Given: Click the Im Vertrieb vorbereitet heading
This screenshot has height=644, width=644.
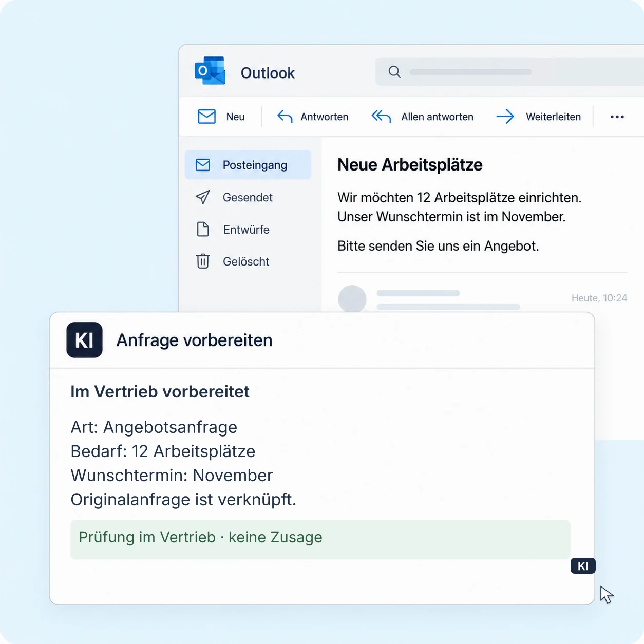Looking at the screenshot, I should point(160,392).
